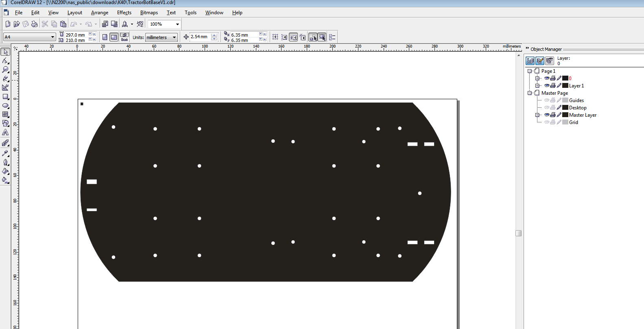The image size is (644, 329).
Task: Pick the Eyedropper tool
Action: coord(5,153)
